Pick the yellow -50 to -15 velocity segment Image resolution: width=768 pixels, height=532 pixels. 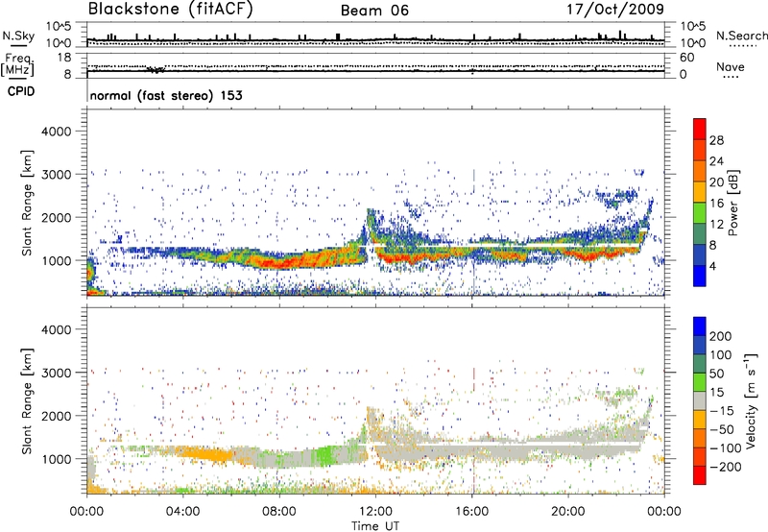700,420
